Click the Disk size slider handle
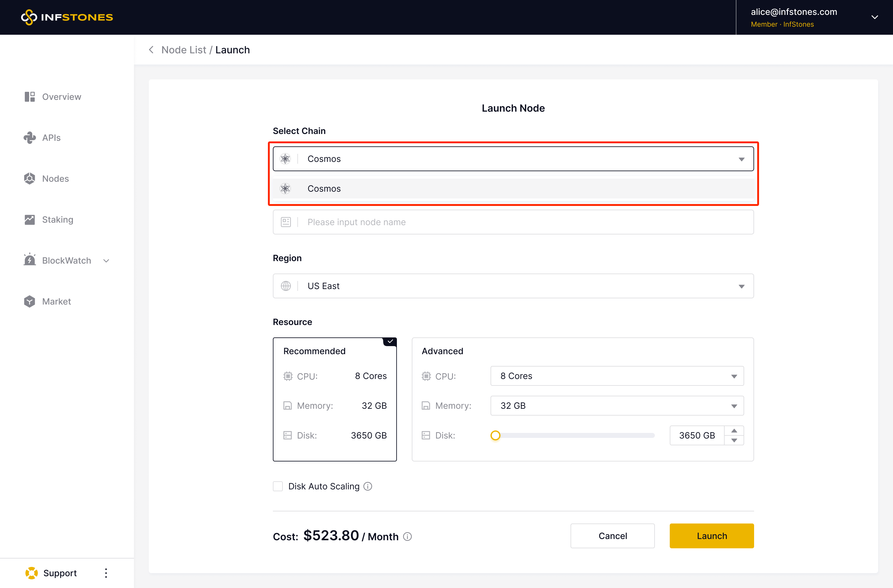This screenshot has width=893, height=588. tap(495, 435)
